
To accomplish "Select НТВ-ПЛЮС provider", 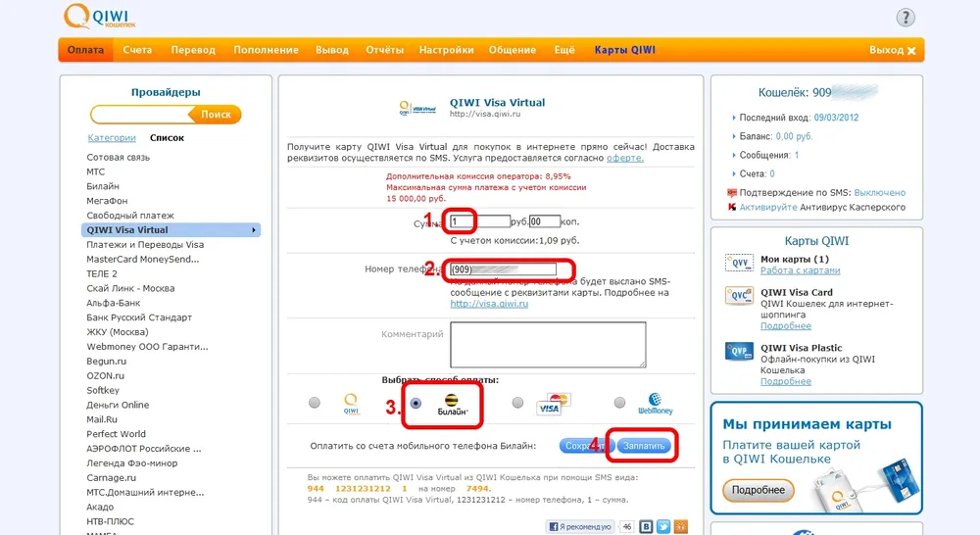I will pyautogui.click(x=110, y=521).
